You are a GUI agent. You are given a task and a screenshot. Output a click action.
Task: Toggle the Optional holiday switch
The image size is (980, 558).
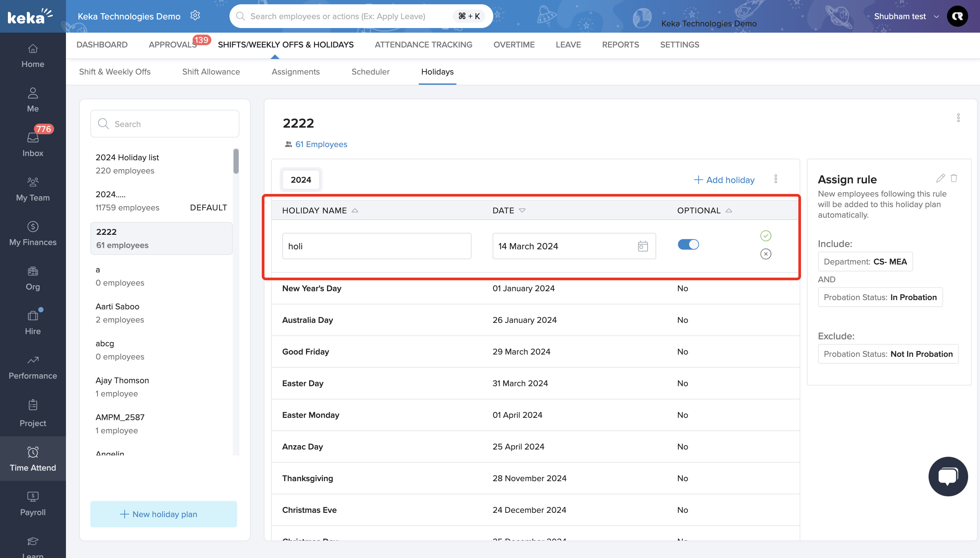[688, 244]
